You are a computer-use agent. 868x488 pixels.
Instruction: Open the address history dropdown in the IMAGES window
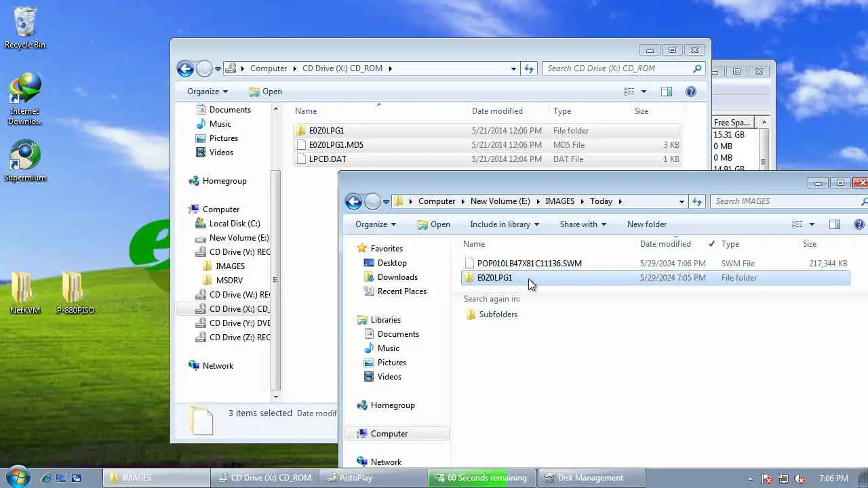point(682,201)
